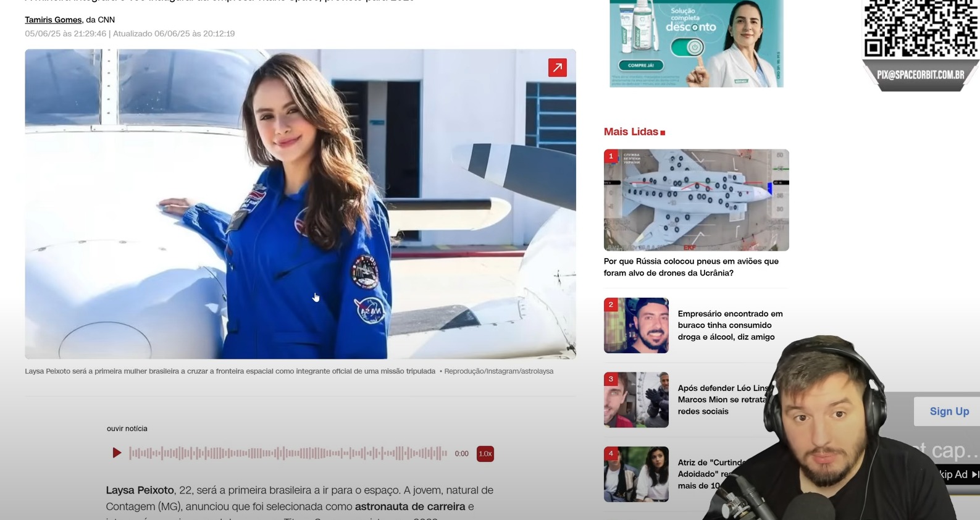Click the 'astronauta de carreira' bold text
The image size is (980, 520).
410,506
